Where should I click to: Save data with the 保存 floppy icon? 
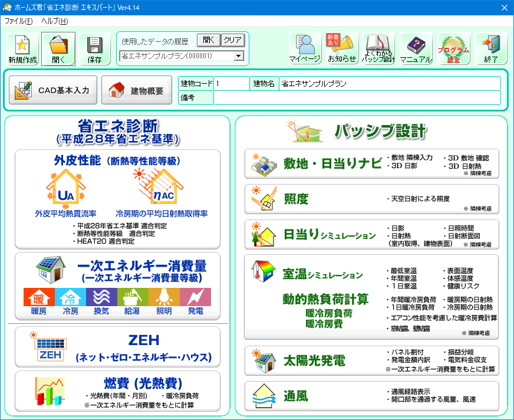click(94, 49)
